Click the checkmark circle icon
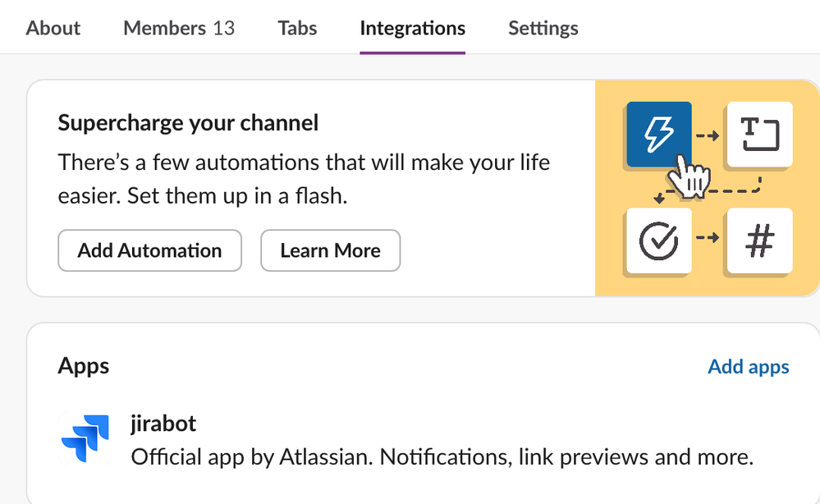Screen dimensions: 820x504 coord(658,241)
